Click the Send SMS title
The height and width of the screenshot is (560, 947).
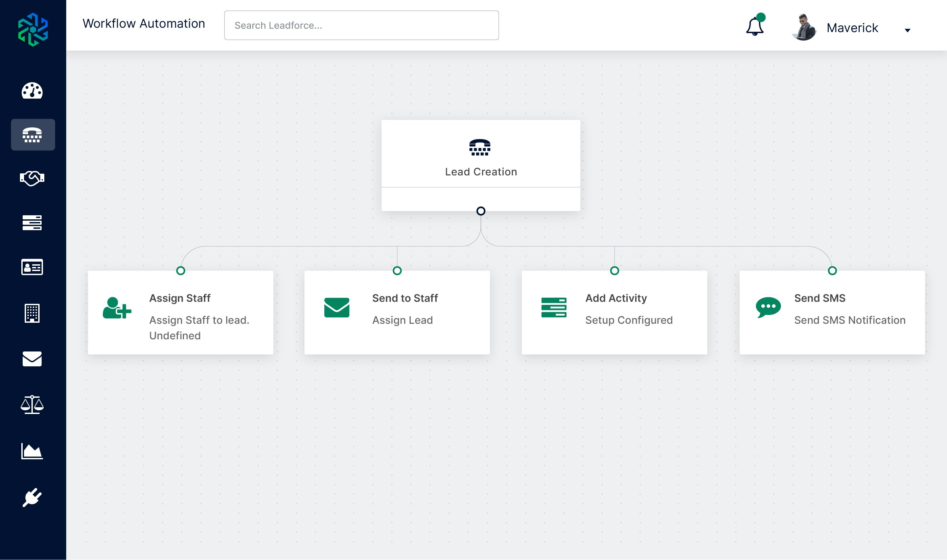click(x=820, y=298)
